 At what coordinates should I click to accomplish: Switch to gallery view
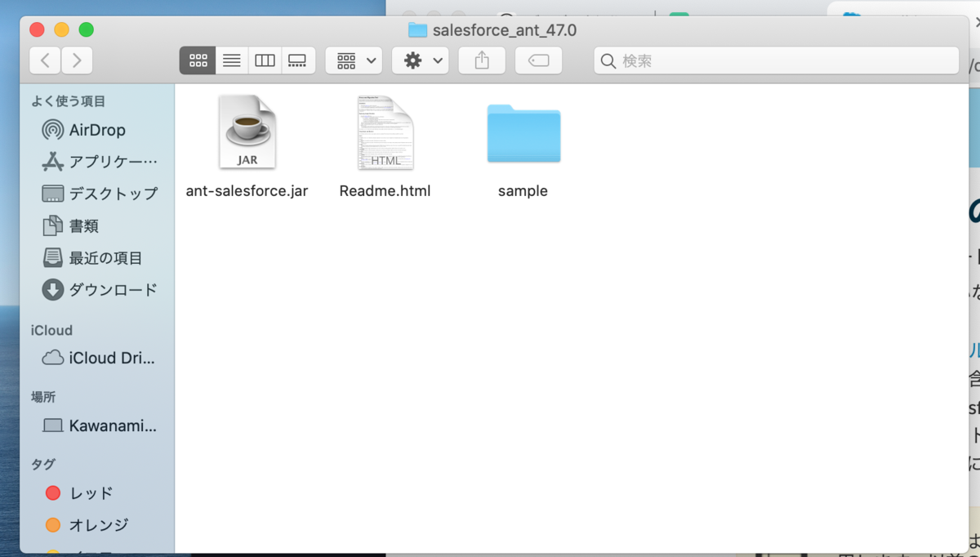point(298,60)
